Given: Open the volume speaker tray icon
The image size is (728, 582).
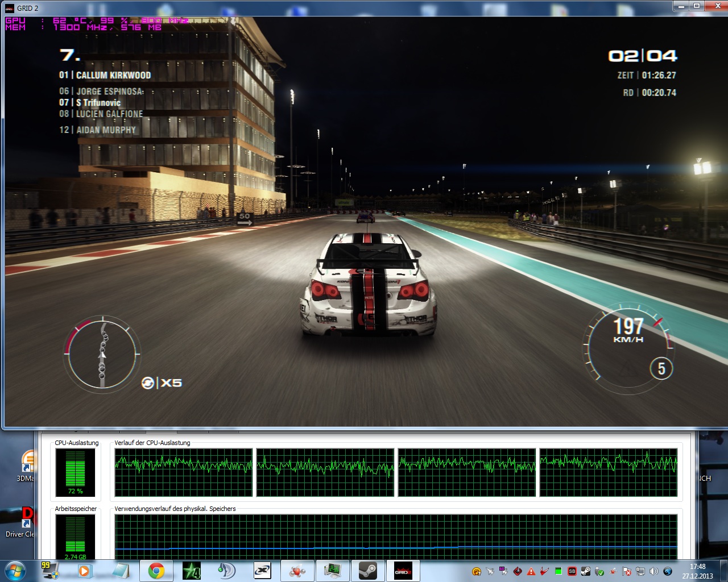Looking at the screenshot, I should pyautogui.click(x=654, y=572).
